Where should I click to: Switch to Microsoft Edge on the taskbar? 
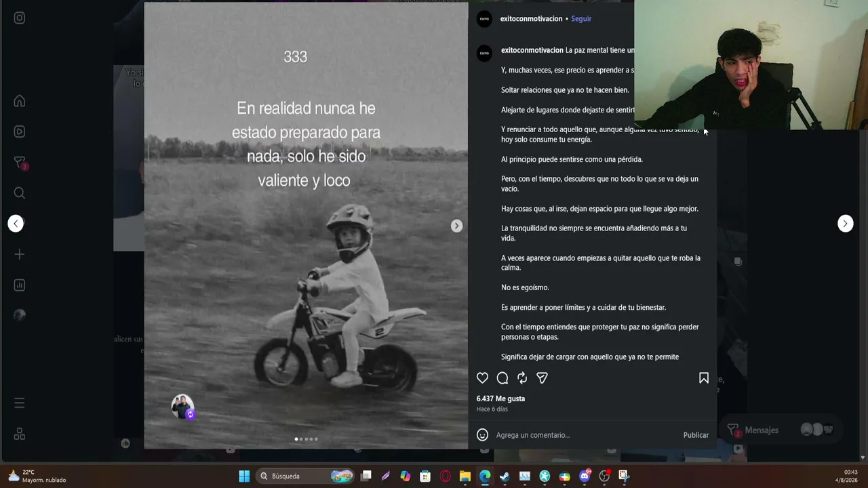[485, 476]
